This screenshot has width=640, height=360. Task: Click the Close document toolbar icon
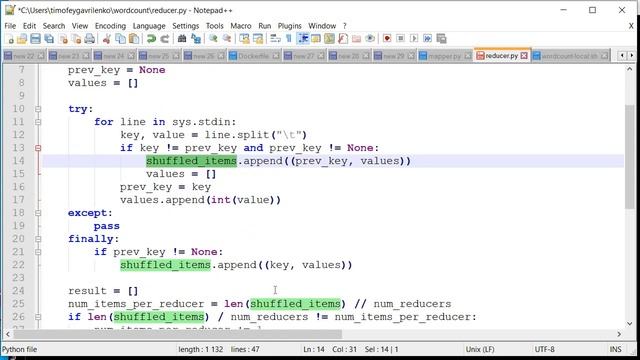[63, 39]
